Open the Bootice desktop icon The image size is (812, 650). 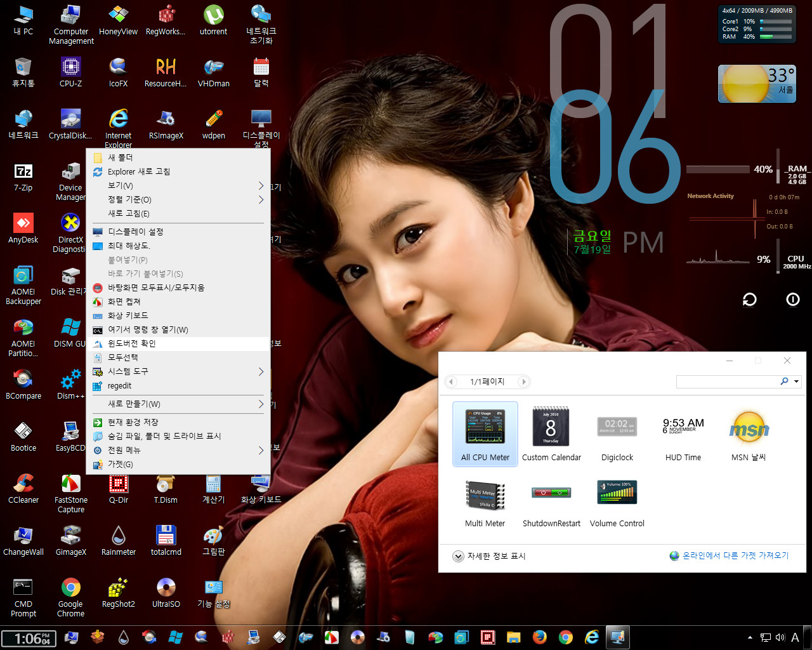[x=23, y=437]
